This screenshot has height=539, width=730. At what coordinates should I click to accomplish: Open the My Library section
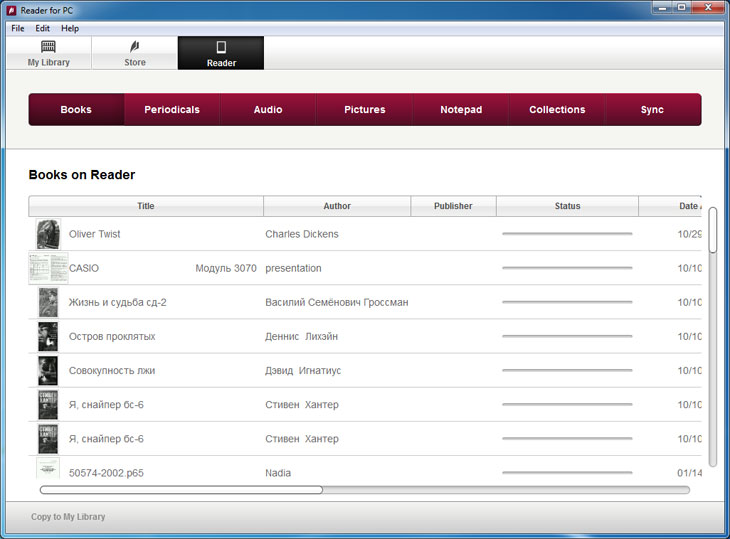(x=48, y=54)
